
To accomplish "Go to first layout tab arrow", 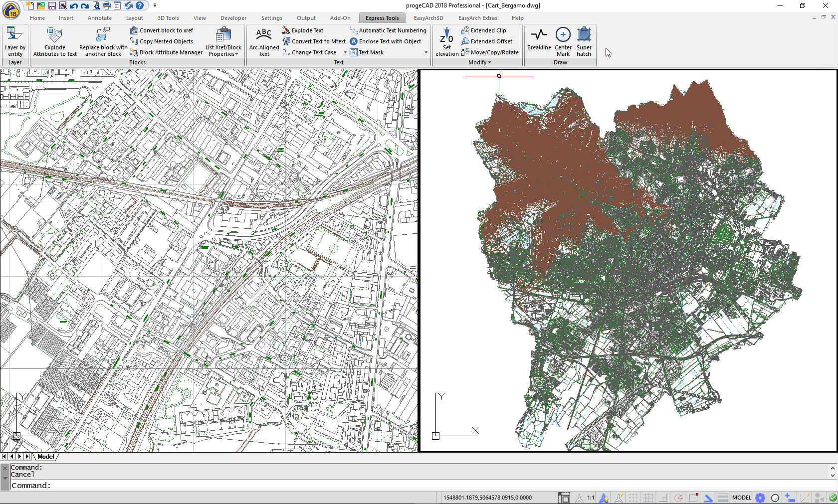I will click(x=4, y=456).
